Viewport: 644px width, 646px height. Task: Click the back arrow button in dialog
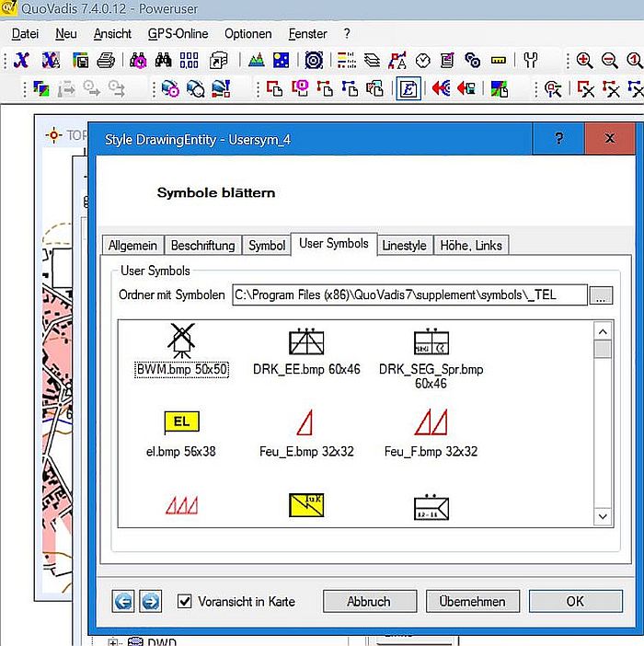[123, 601]
